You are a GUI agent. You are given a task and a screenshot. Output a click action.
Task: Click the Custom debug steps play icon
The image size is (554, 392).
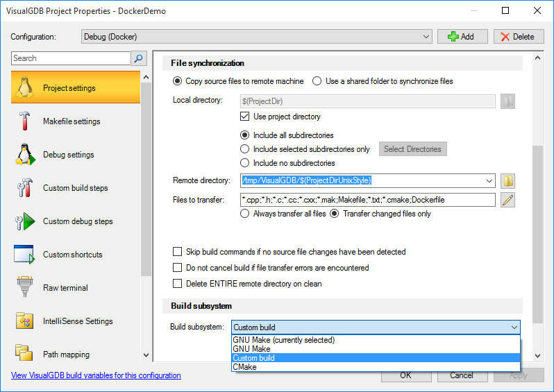tap(25, 221)
